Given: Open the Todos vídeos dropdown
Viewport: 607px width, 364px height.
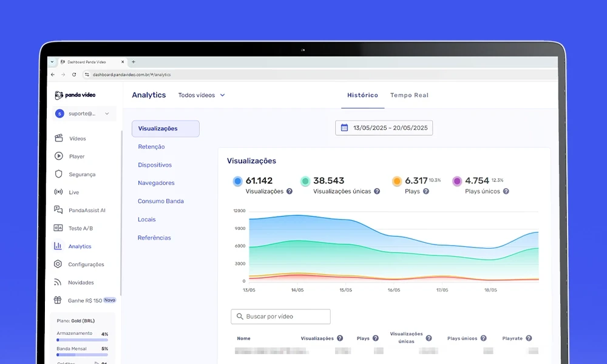Looking at the screenshot, I should (202, 95).
